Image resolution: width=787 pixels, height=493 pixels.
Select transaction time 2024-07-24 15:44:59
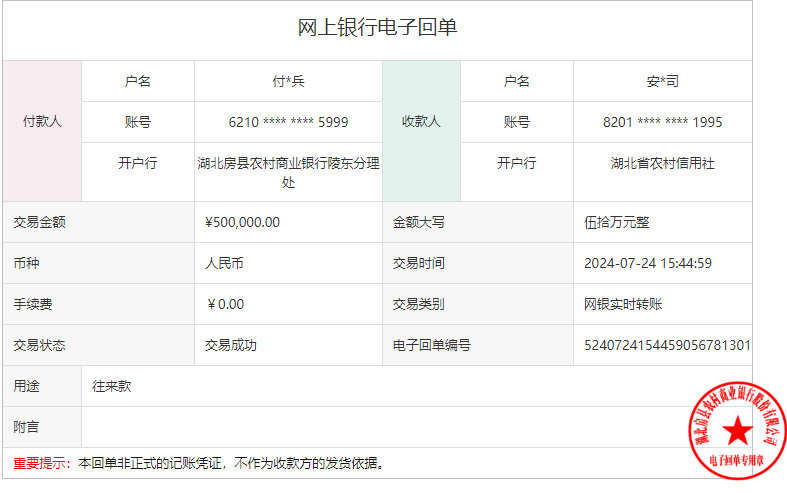tap(647, 263)
